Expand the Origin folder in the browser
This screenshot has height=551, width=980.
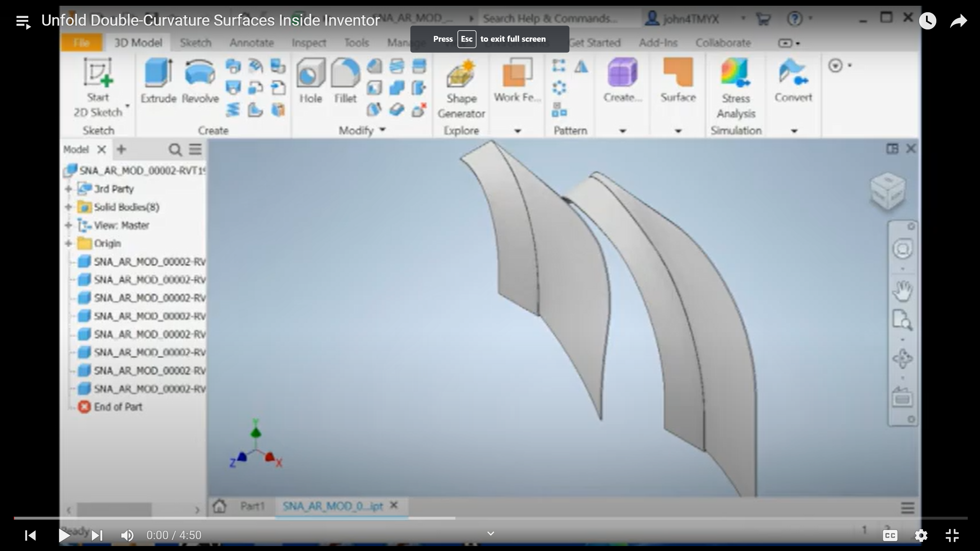68,243
